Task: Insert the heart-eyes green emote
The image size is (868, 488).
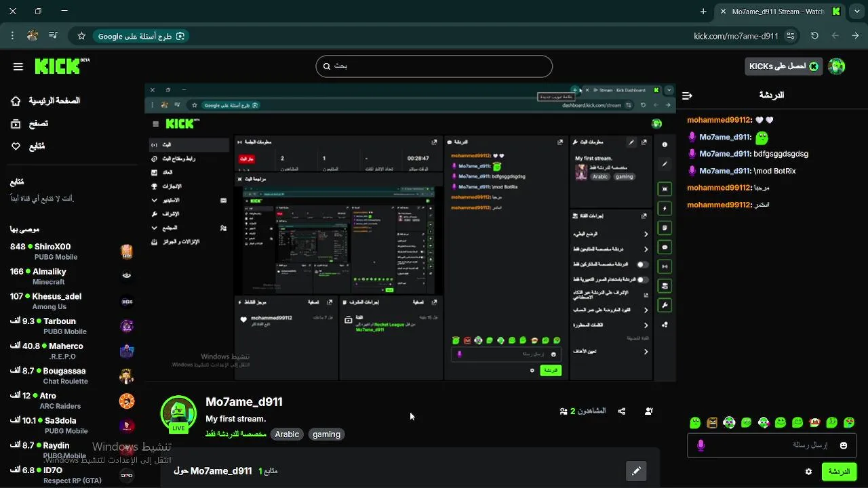Action: [x=849, y=422]
